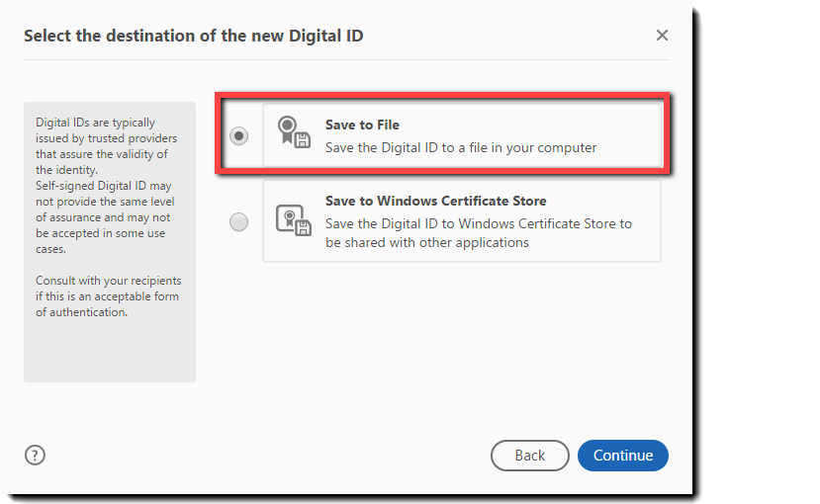Select the Save to Windows Certificate Store radio button
Image resolution: width=820 pixels, height=504 pixels.
click(x=238, y=222)
